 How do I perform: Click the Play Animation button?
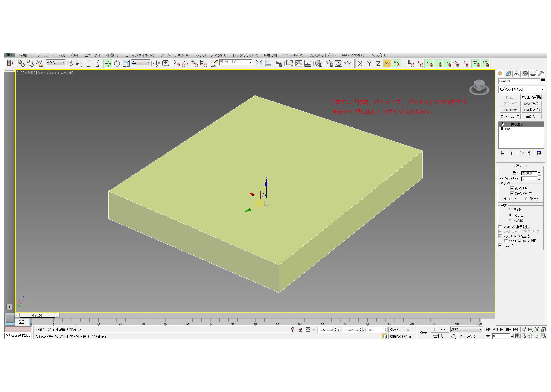click(501, 329)
